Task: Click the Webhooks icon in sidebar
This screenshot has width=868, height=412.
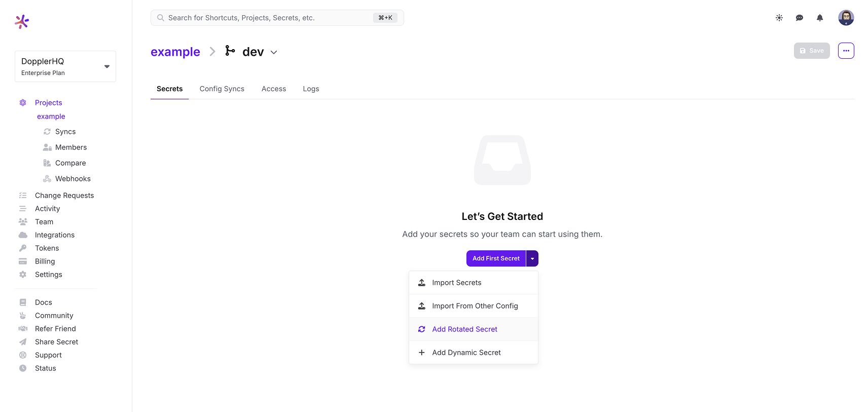Action: tap(47, 179)
